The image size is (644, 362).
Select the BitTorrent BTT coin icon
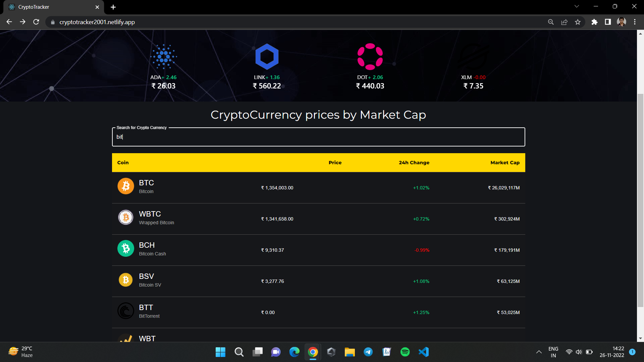pos(125,310)
